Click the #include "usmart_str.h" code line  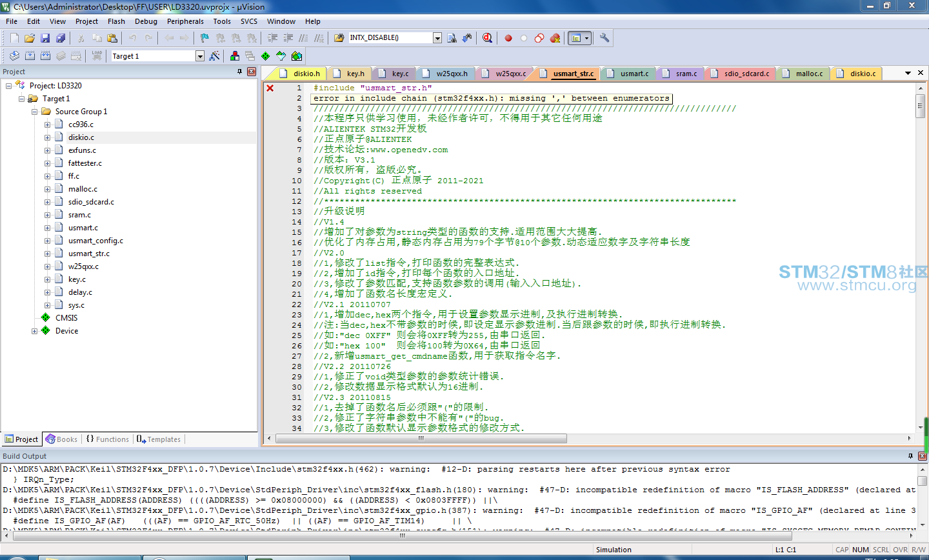click(x=373, y=88)
